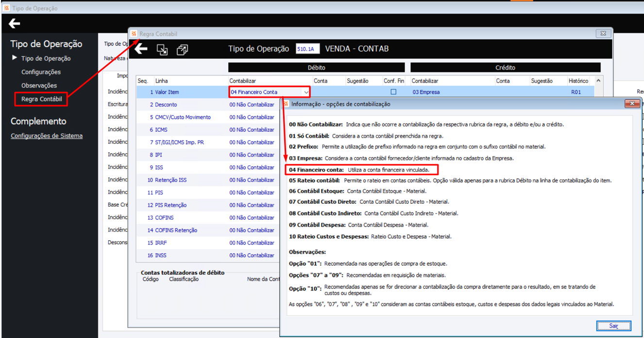Click the R01 Histórico cell
Viewport: 644px width, 338px height.
point(576,92)
